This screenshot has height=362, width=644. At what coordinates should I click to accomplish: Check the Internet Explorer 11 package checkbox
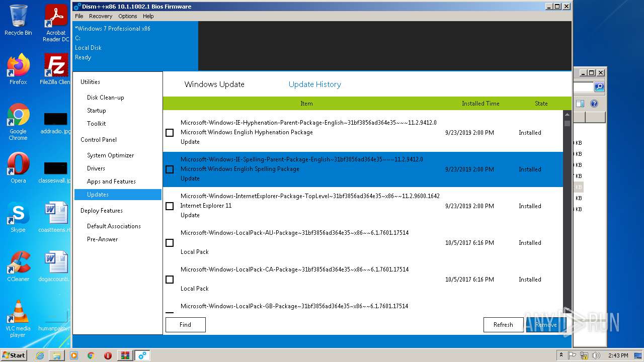(x=170, y=206)
